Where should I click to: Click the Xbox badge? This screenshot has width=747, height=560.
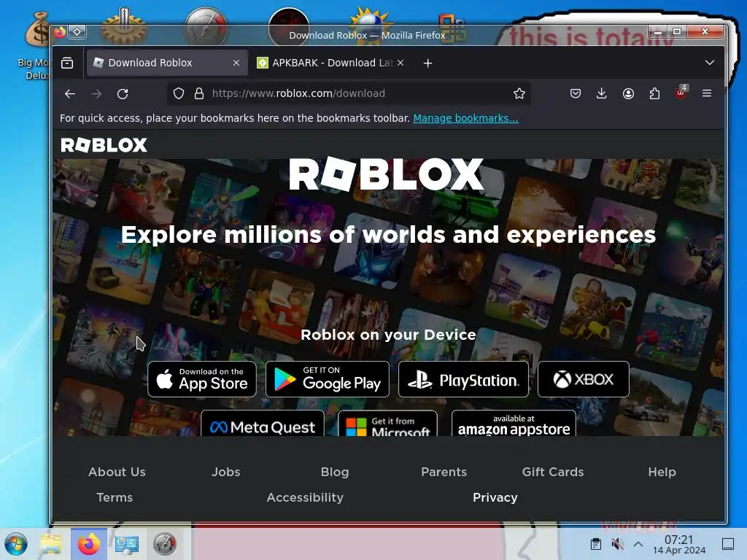tap(583, 379)
